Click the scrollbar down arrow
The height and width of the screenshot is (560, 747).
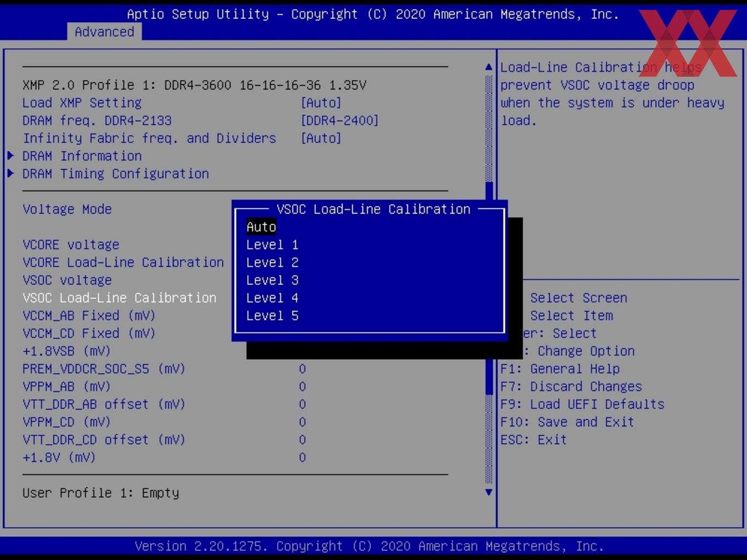(x=489, y=492)
